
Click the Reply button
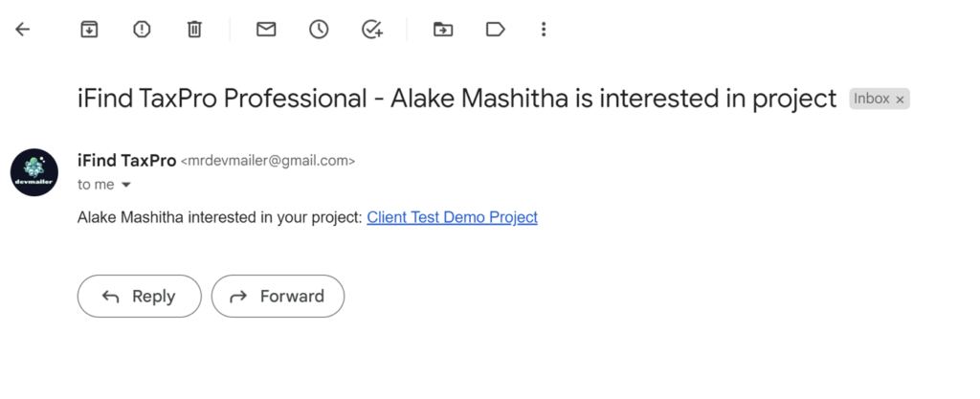140,297
